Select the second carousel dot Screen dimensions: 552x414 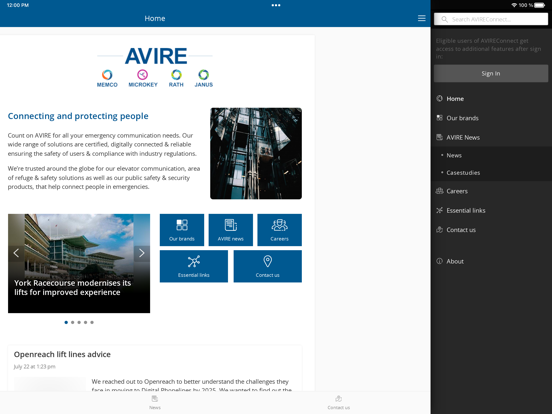pos(73,322)
